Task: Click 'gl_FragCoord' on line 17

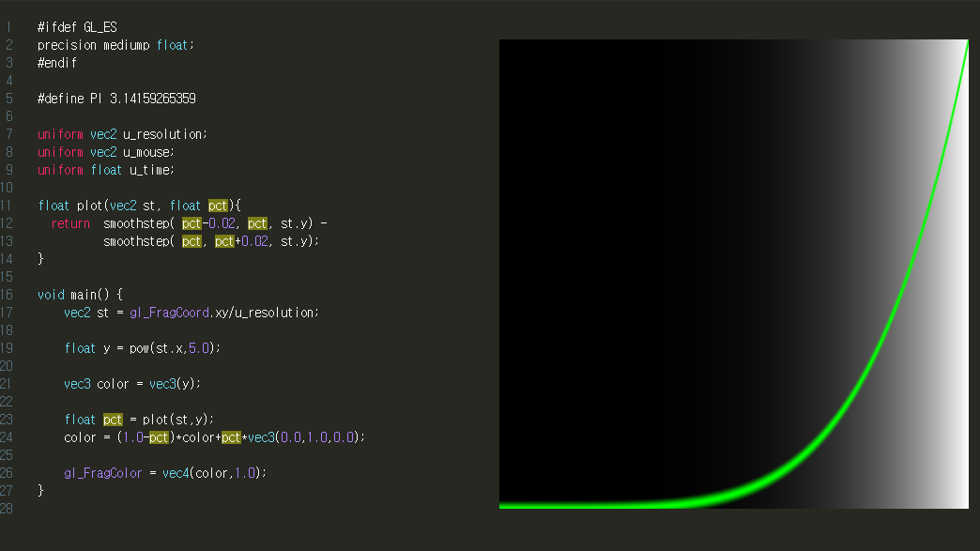Action: click(x=169, y=313)
